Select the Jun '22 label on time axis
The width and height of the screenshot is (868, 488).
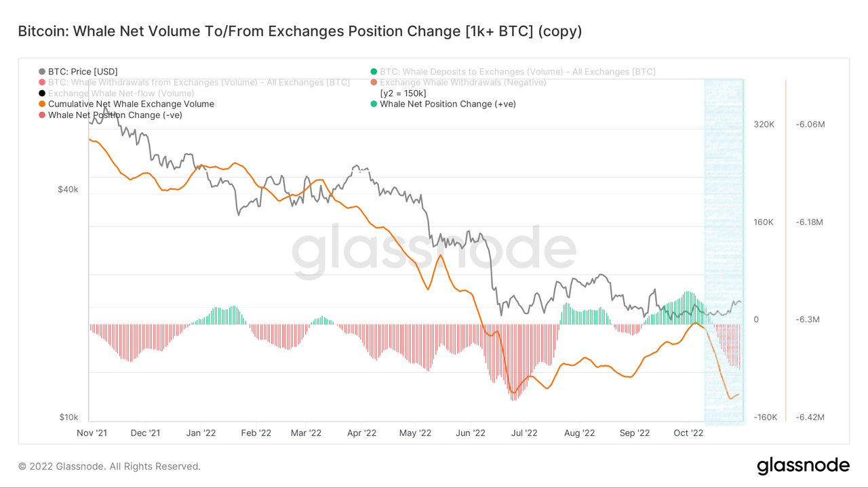tap(470, 432)
